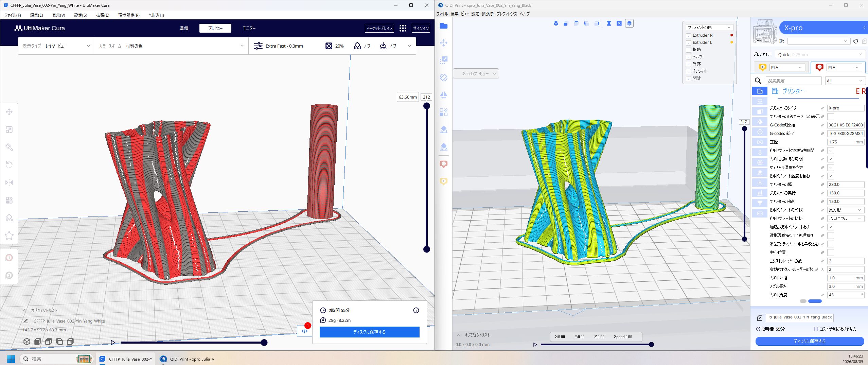This screenshot has width=868, height=365.
Task: Click the pencil icon beside CFFFP_Julia_Vase object name
Action: [x=26, y=321]
